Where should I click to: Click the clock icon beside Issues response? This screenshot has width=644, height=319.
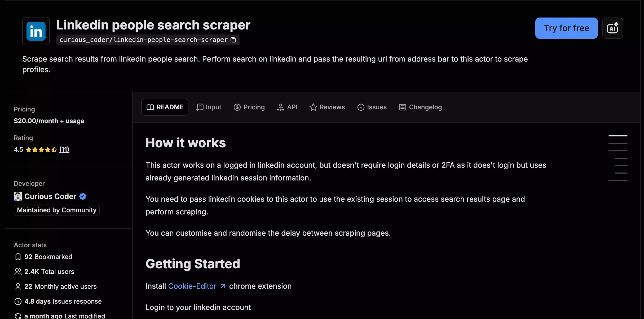[x=18, y=301]
